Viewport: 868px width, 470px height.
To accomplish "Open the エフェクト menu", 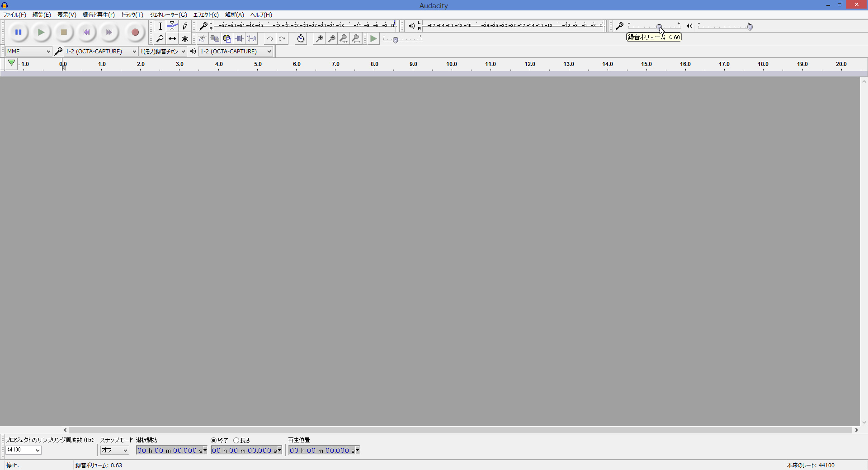I will pos(206,14).
